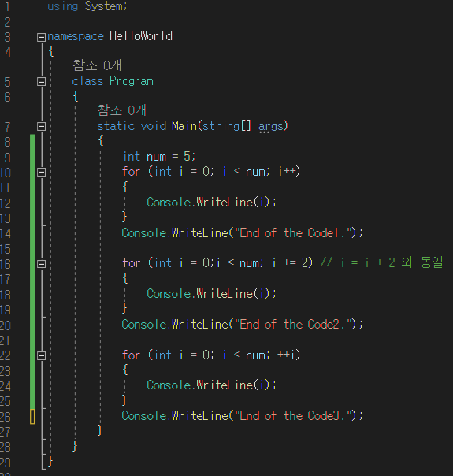Click Console.WriteLine(i) on line 24
Image resolution: width=453 pixels, height=476 pixels.
[211, 385]
